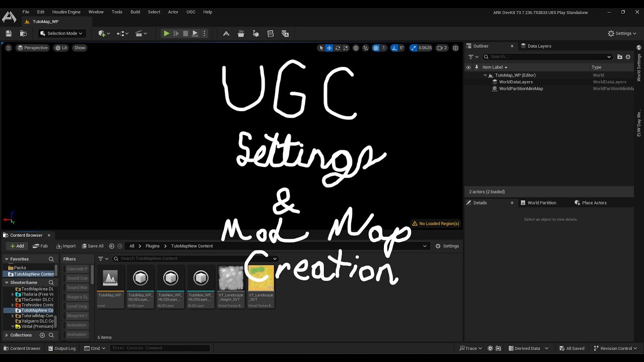Open the Build menu

tap(135, 12)
